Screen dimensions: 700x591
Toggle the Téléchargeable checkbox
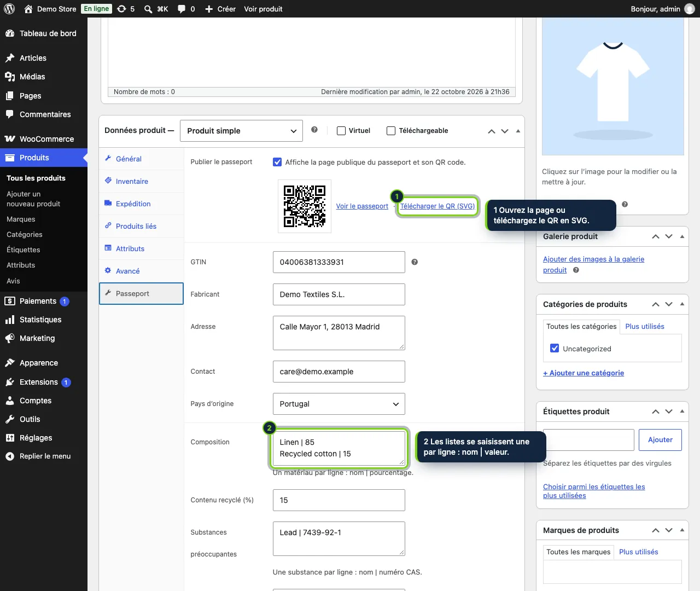[x=391, y=131]
